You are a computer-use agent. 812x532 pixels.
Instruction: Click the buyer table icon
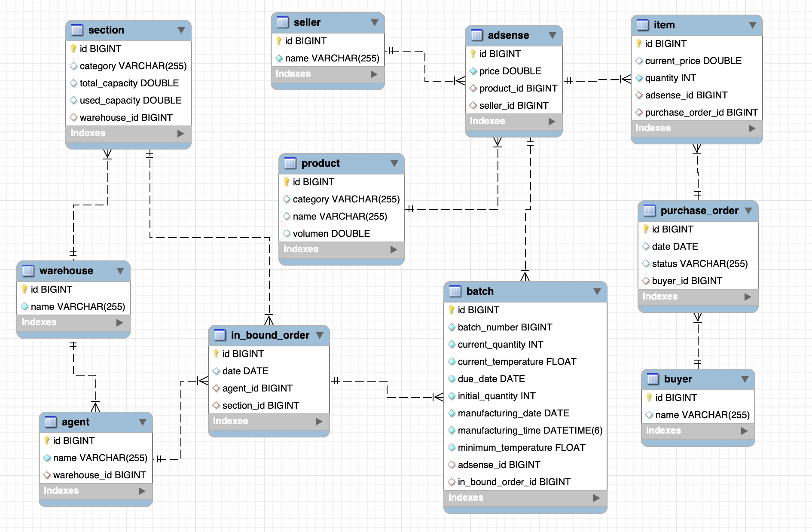coord(653,379)
